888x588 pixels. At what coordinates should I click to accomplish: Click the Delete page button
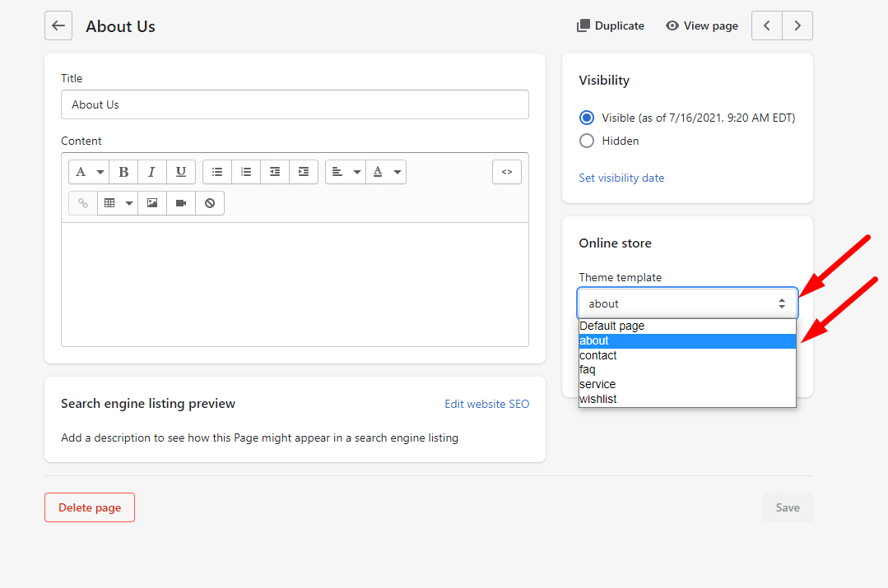(x=90, y=507)
